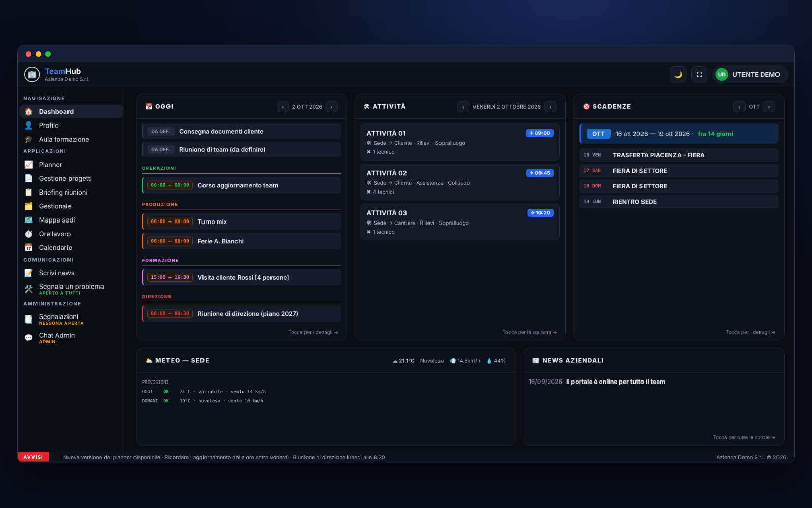Open the UD user avatar
812x508 pixels.
pos(722,74)
